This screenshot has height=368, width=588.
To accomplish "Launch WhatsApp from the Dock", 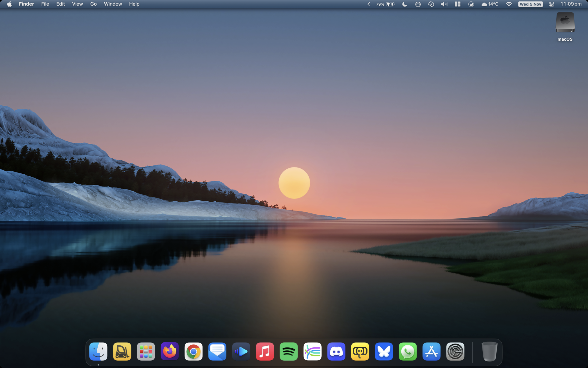I will coord(408,351).
